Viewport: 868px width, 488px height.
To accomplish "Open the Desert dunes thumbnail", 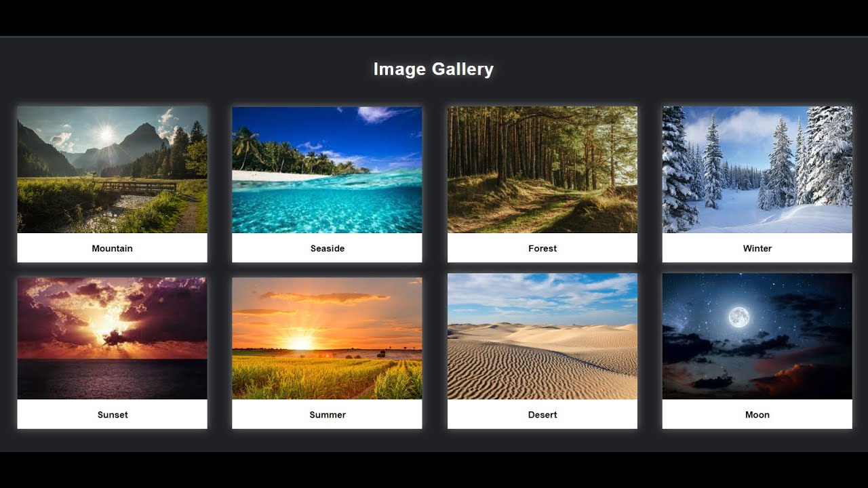I will (x=542, y=336).
